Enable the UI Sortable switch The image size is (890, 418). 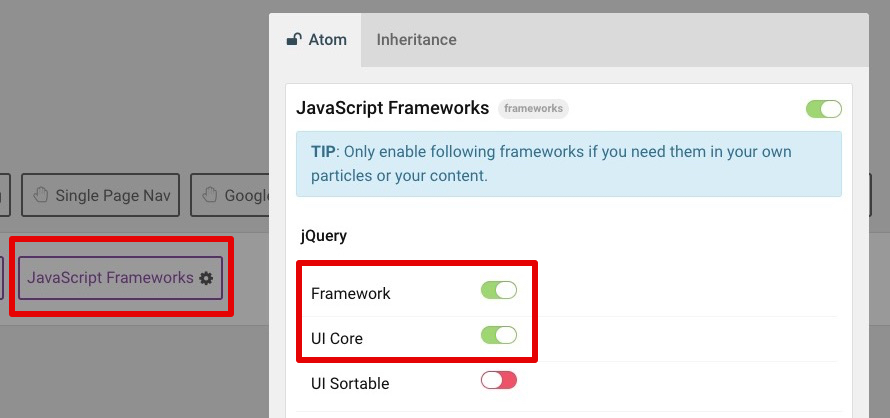coord(499,380)
